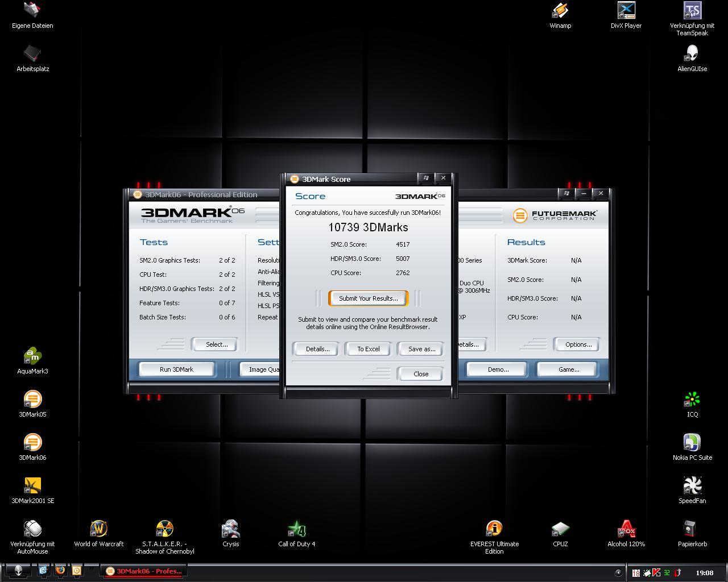Click the Futuremark Corporation logo
728x582 pixels.
(555, 215)
